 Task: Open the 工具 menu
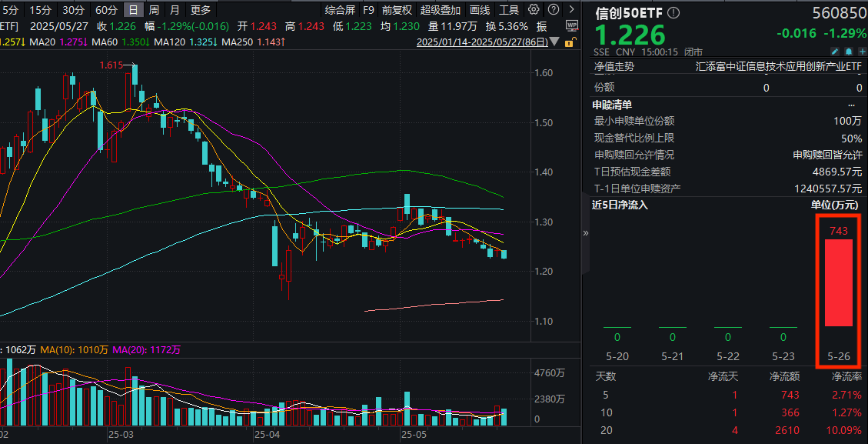[x=510, y=9]
